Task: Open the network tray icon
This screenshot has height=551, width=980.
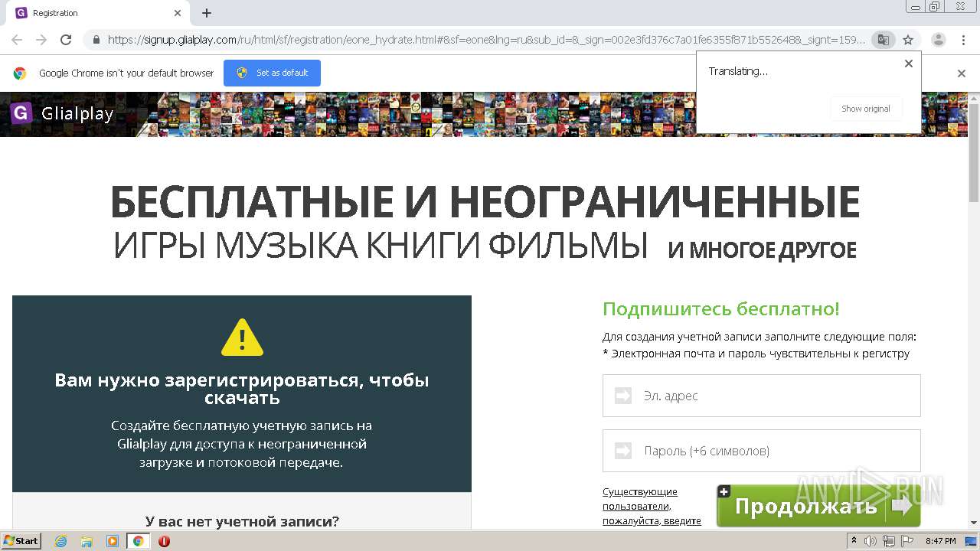Action: pos(889,541)
